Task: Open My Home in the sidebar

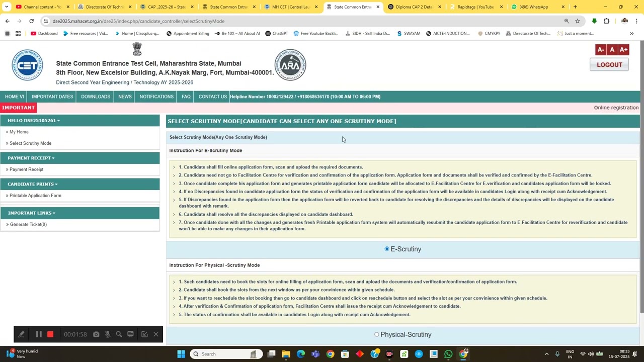Action: point(19,132)
